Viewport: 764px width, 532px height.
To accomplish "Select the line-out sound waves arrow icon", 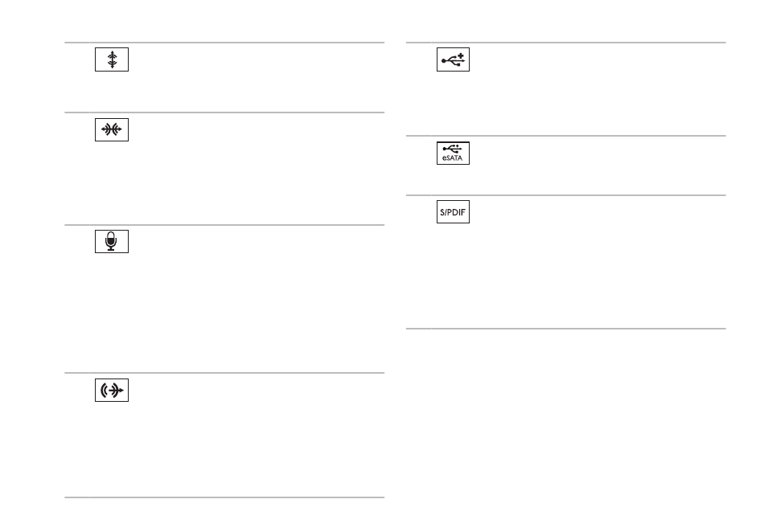I will pyautogui.click(x=112, y=390).
